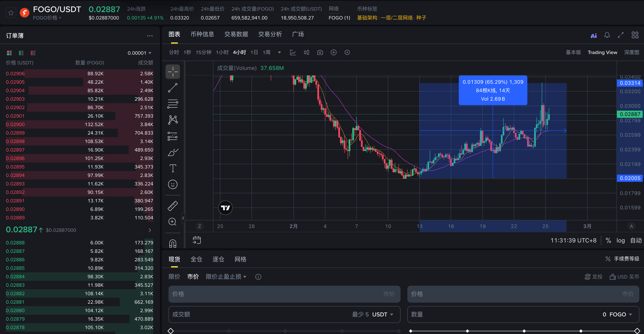Show sell orders only view
Viewport: 644px width, 334px height.
pos(33,53)
